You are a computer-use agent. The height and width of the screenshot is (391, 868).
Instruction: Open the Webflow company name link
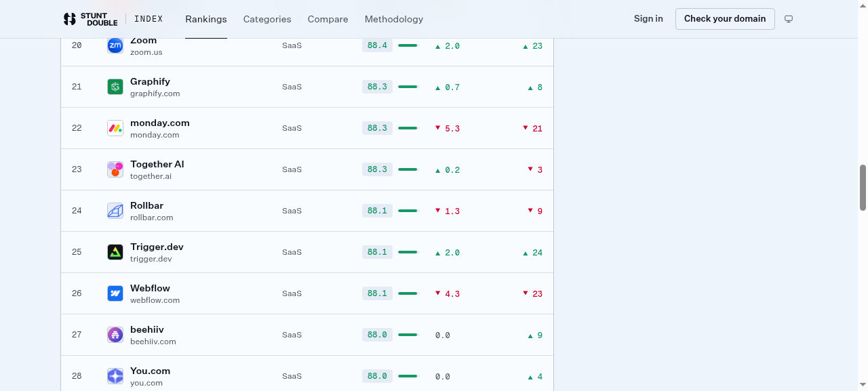click(x=150, y=288)
